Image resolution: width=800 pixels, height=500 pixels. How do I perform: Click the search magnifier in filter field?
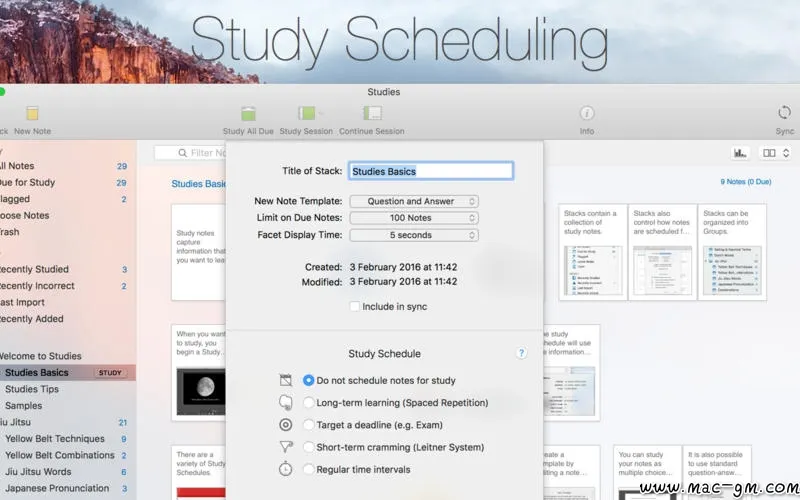pyautogui.click(x=182, y=153)
